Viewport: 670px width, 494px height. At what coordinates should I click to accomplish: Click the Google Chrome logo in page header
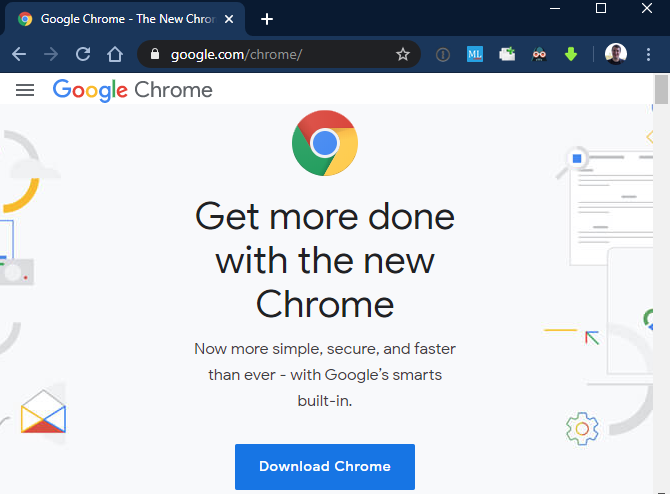[x=132, y=90]
